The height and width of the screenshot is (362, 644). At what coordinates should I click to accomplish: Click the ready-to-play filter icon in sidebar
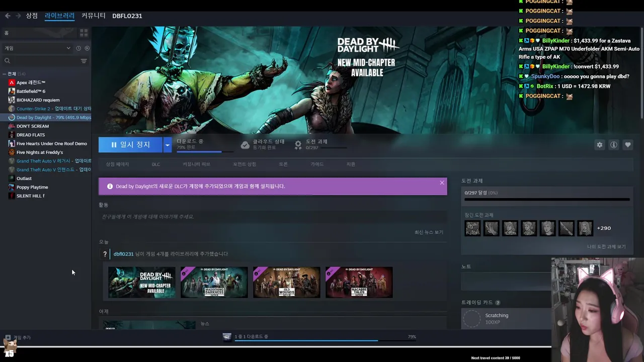pos(87,48)
